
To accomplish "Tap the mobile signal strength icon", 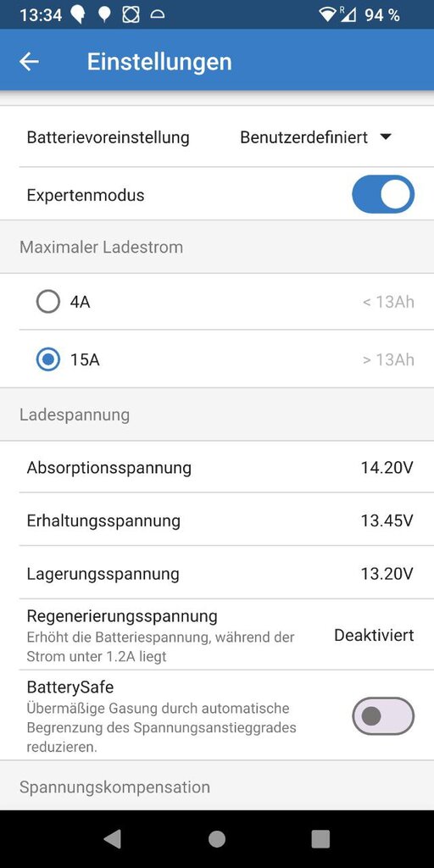I will (x=348, y=15).
